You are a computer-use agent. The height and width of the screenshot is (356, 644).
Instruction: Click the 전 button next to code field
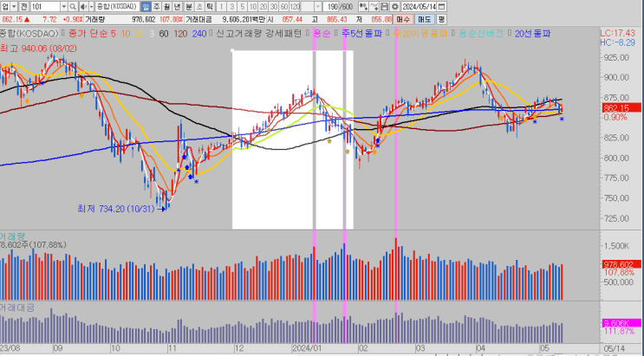(x=24, y=7)
